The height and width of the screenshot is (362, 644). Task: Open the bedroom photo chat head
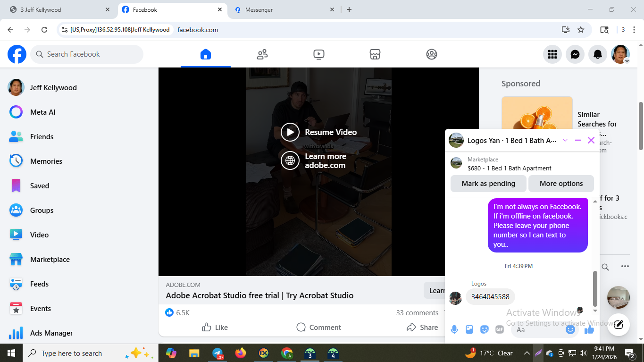(619, 297)
